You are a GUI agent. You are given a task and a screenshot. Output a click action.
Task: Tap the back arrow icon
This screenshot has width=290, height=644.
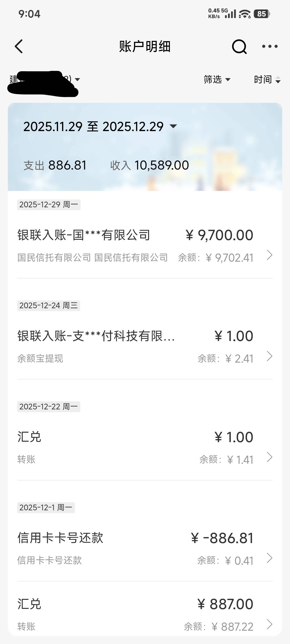point(19,47)
